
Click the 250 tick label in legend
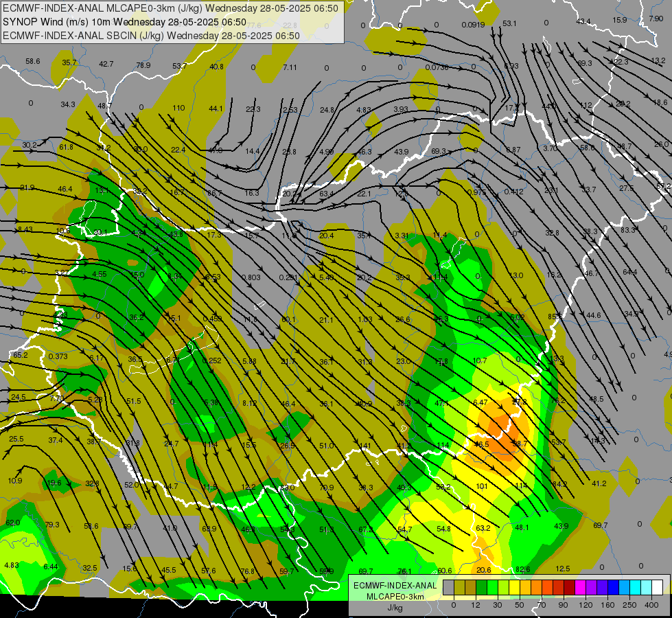click(x=629, y=605)
